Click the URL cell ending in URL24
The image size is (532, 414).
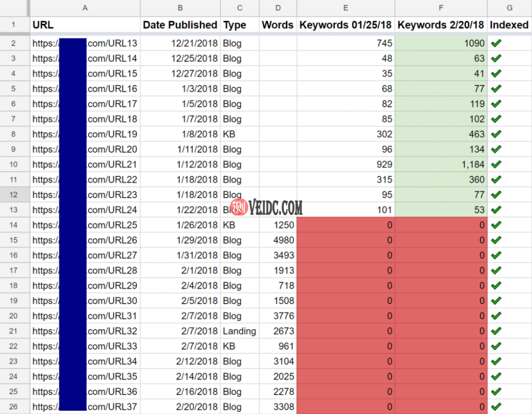point(85,210)
